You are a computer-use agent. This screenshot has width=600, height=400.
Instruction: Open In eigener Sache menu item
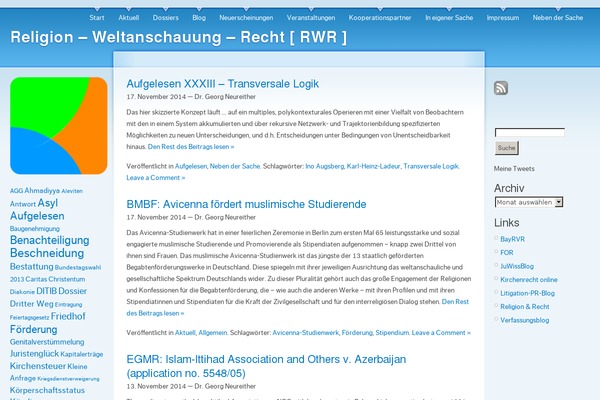point(449,18)
